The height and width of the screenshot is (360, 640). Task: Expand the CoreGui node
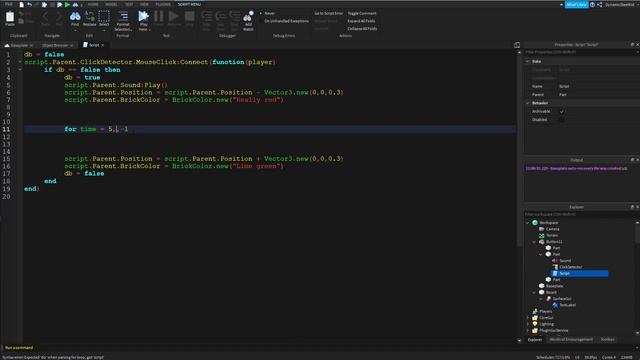tap(528, 318)
